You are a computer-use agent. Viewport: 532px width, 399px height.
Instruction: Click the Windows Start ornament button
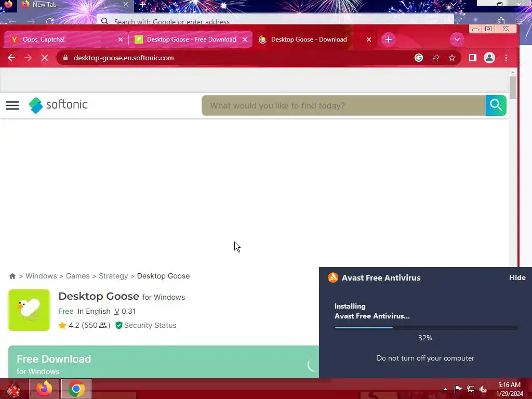point(13,390)
